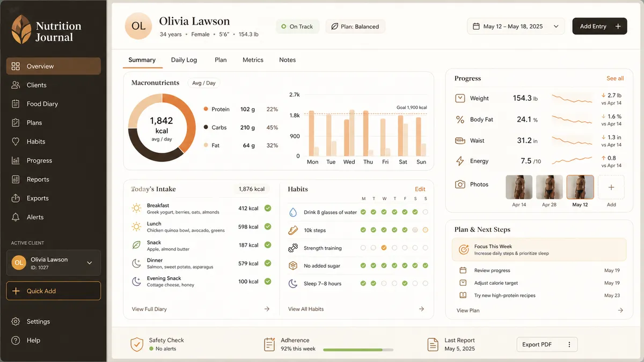Click the Weight scale icon in Progress
Screen dimensions: 644x362
tap(460, 99)
